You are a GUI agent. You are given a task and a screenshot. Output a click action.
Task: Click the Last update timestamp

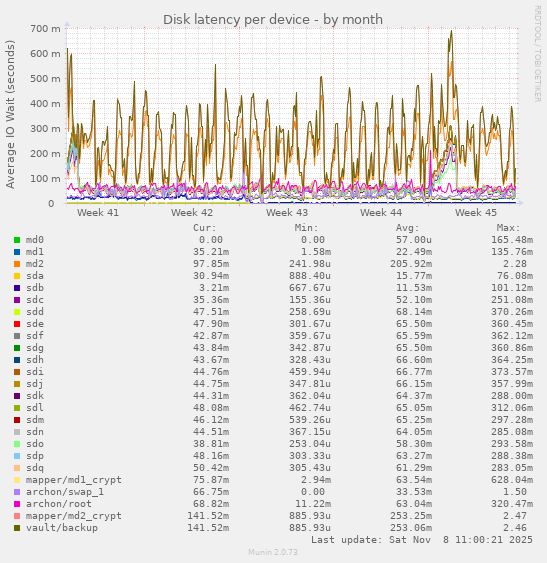(x=422, y=540)
